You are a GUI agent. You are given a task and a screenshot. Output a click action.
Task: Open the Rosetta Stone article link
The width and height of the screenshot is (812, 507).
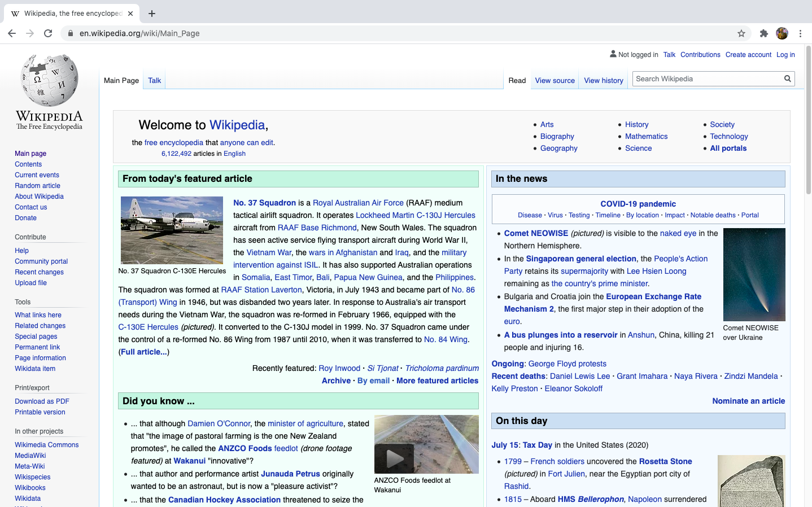point(665,461)
